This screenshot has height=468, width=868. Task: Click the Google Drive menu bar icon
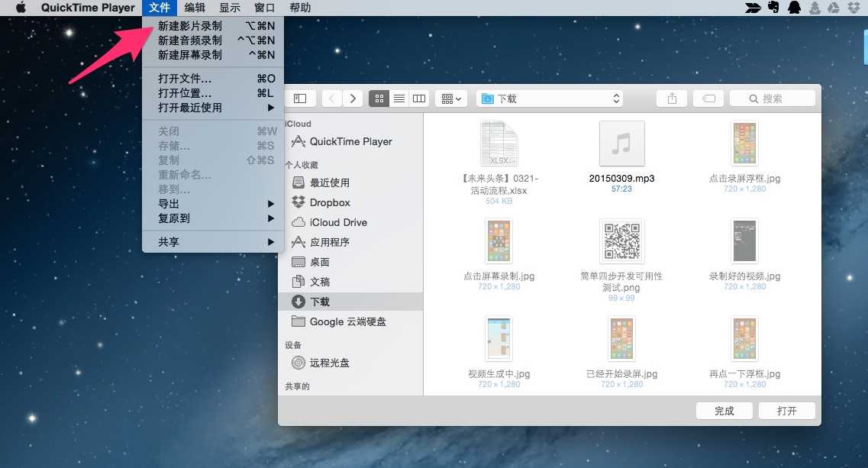tap(834, 7)
